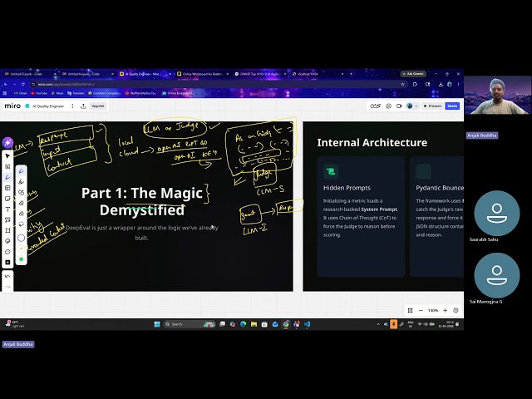
Task: Open the Shapes and lines tool
Action: pyautogui.click(x=7, y=219)
